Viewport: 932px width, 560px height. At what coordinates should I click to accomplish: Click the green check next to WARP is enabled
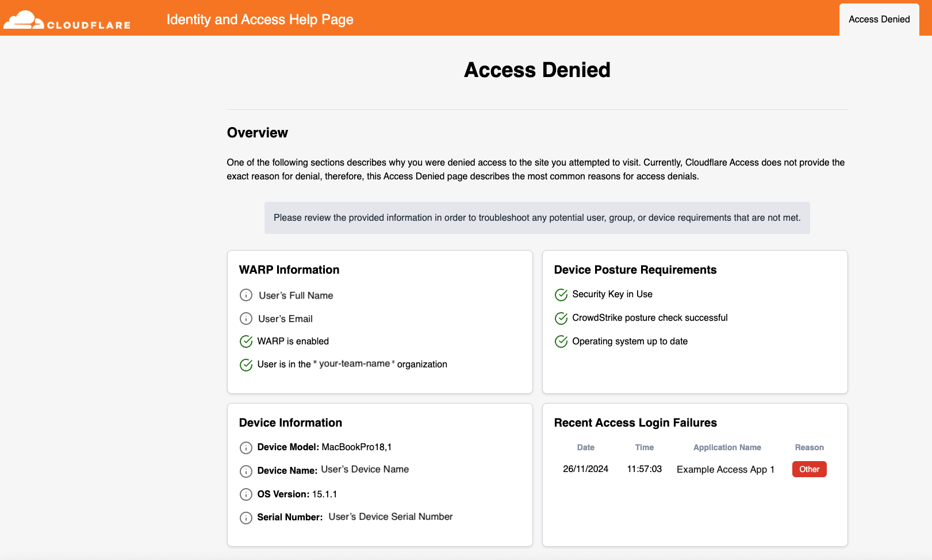[246, 342]
